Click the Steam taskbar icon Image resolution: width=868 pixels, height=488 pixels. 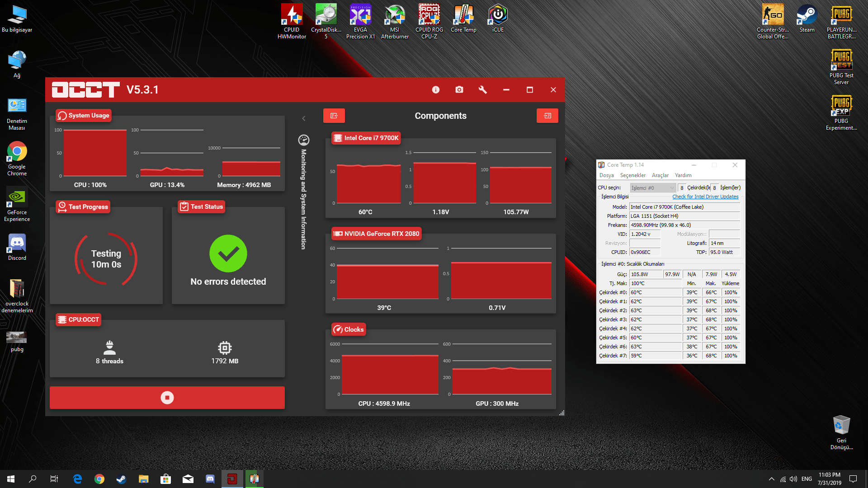click(x=121, y=479)
